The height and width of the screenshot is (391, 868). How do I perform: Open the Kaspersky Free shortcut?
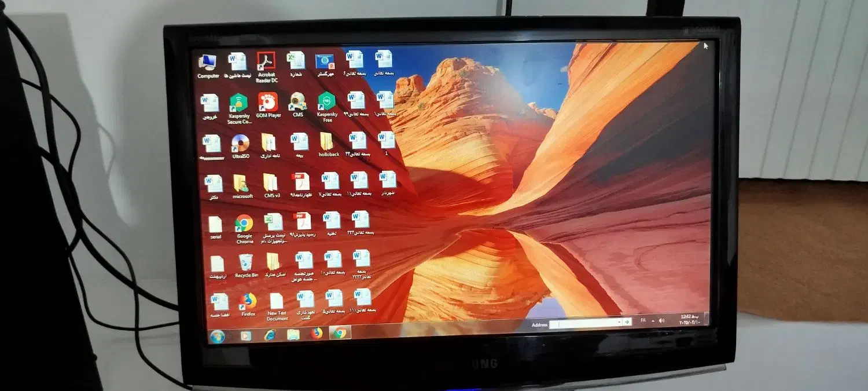coord(327,107)
